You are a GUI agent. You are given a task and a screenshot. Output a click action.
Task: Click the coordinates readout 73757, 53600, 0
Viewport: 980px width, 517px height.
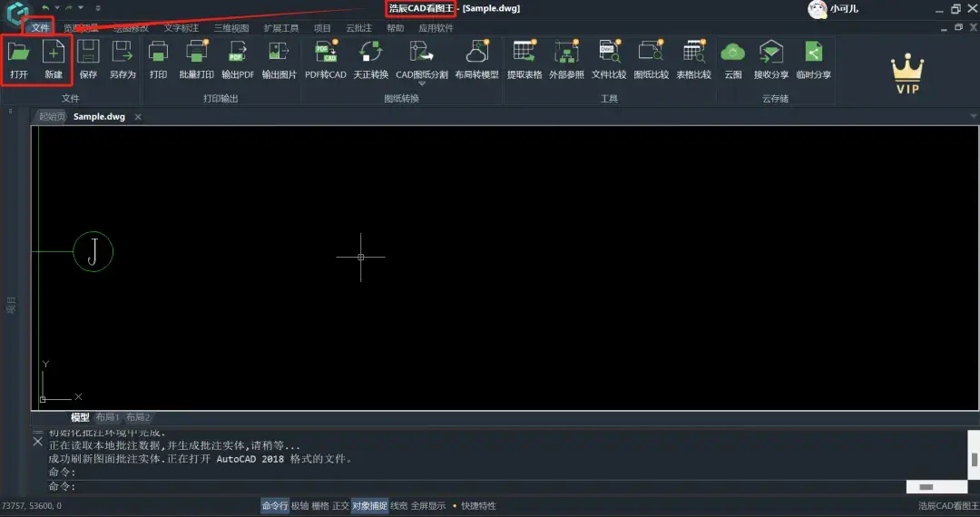(32, 506)
